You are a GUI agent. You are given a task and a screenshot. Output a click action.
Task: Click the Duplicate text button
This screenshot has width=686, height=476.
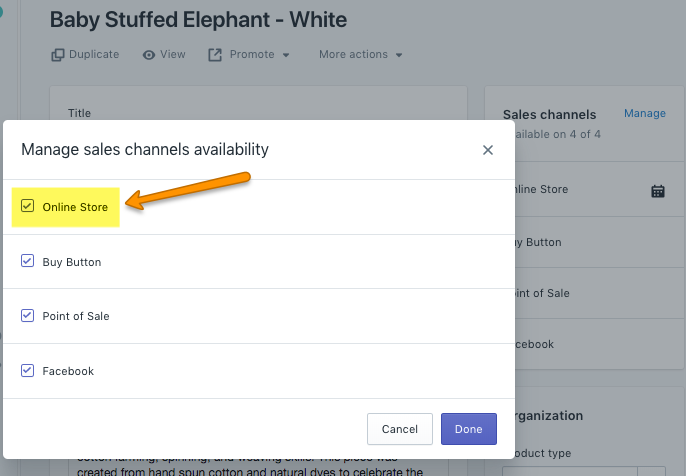coord(94,54)
